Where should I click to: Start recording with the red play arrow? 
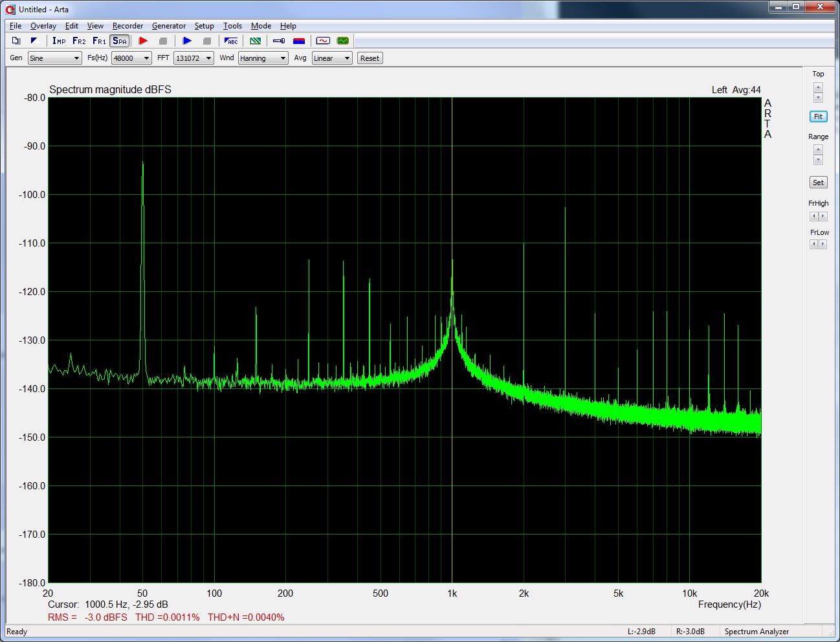click(x=143, y=41)
